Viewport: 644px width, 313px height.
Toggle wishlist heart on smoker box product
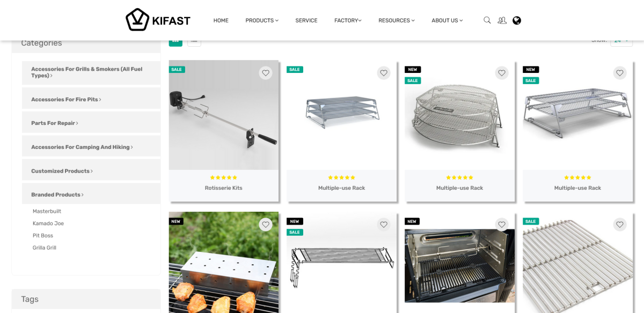coord(266,225)
